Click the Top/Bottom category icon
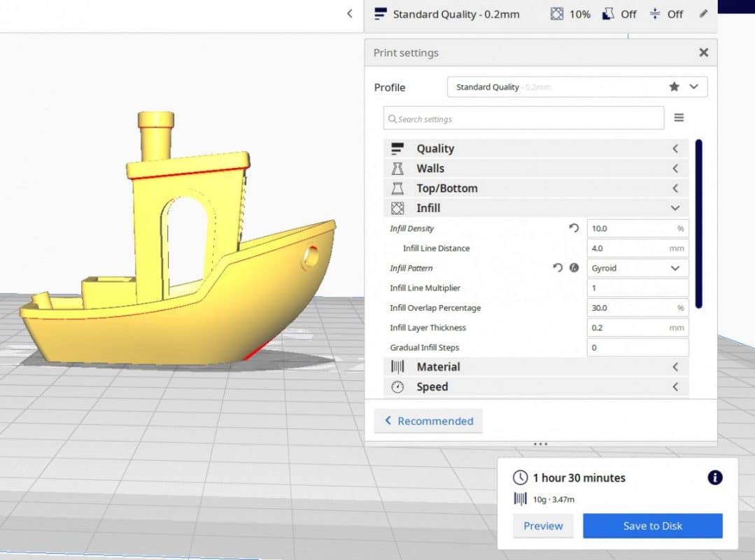The image size is (755, 560). pyautogui.click(x=397, y=188)
